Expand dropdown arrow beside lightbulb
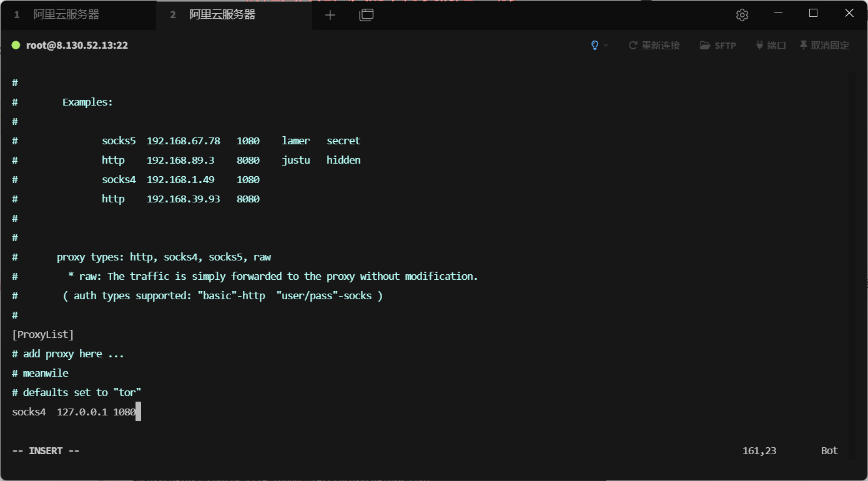868x481 pixels. [606, 46]
